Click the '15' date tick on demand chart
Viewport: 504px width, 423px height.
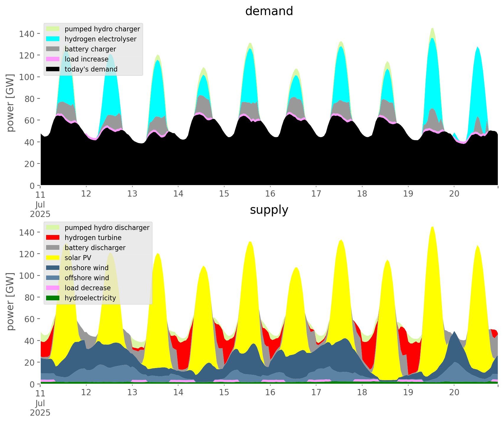point(224,194)
